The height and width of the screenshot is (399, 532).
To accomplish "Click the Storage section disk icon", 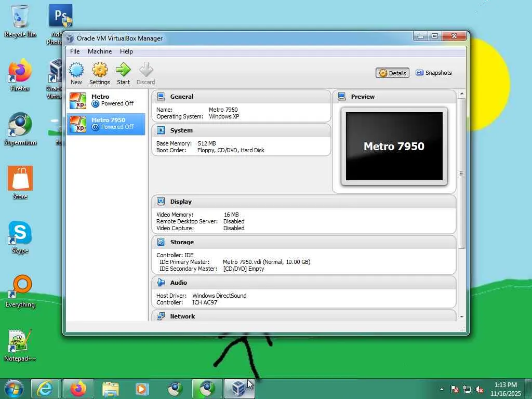I will pos(161,242).
